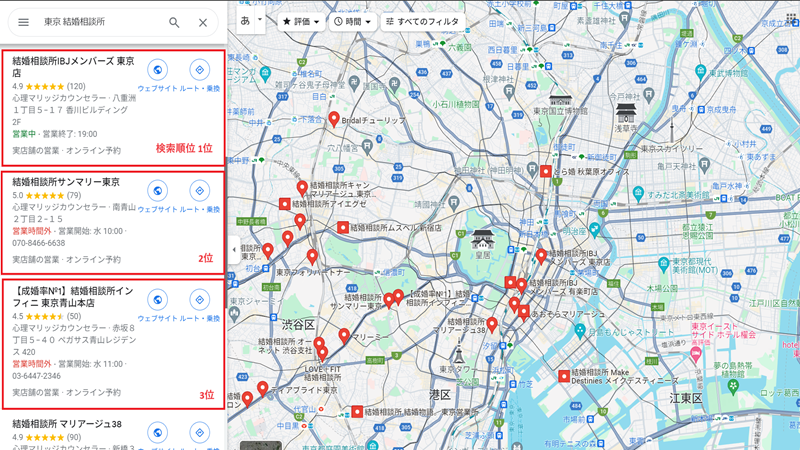Click the とら婚 秋葉原オフィス map marker
This screenshot has height=450, width=800.
pyautogui.click(x=545, y=171)
